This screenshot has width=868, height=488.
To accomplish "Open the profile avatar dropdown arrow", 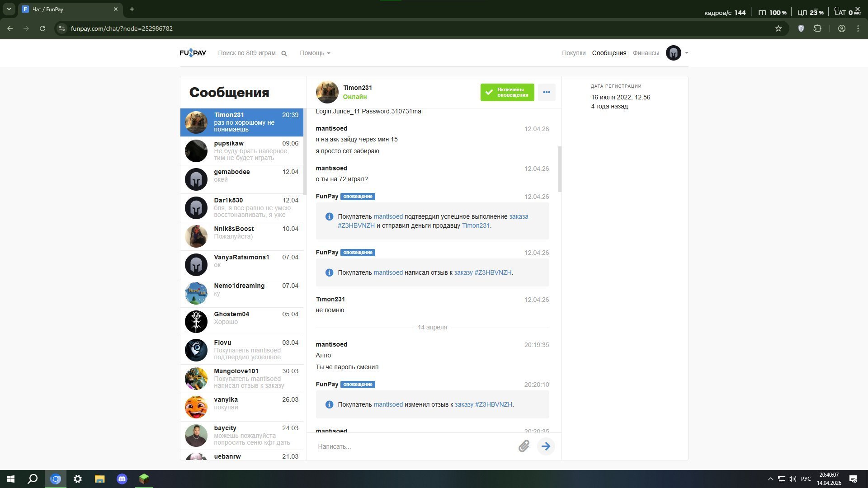I will pos(686,53).
